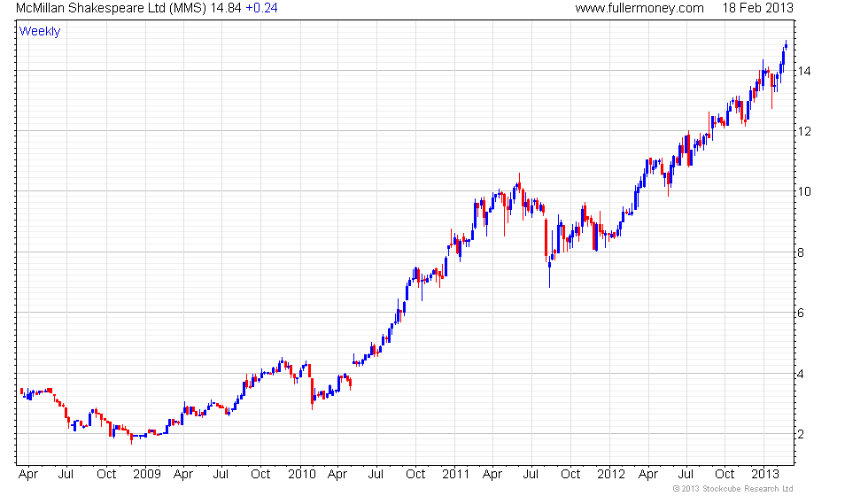Click the 12 price axis label

coord(804,132)
